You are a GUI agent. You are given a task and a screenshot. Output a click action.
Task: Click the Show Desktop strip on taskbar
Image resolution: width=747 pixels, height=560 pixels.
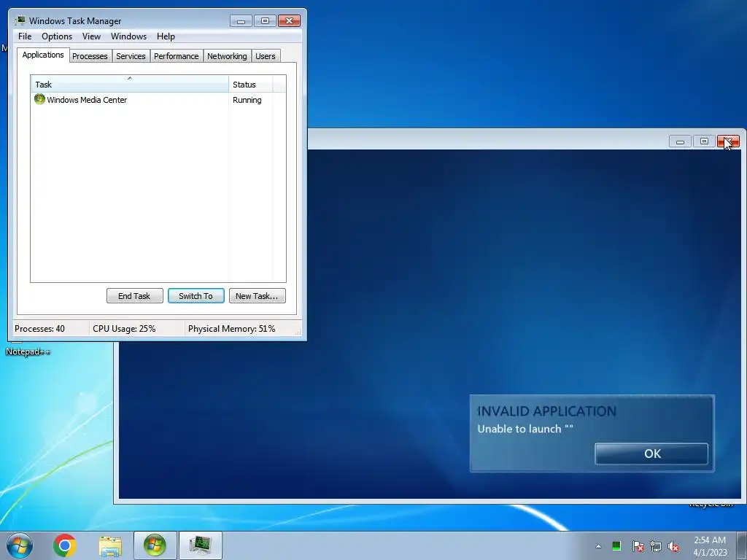point(741,545)
